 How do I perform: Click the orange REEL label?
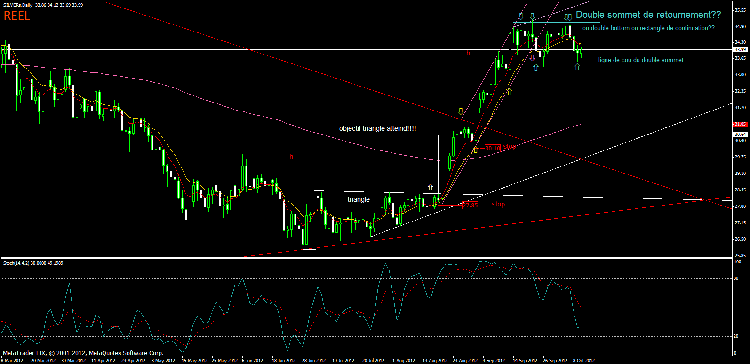(x=17, y=16)
